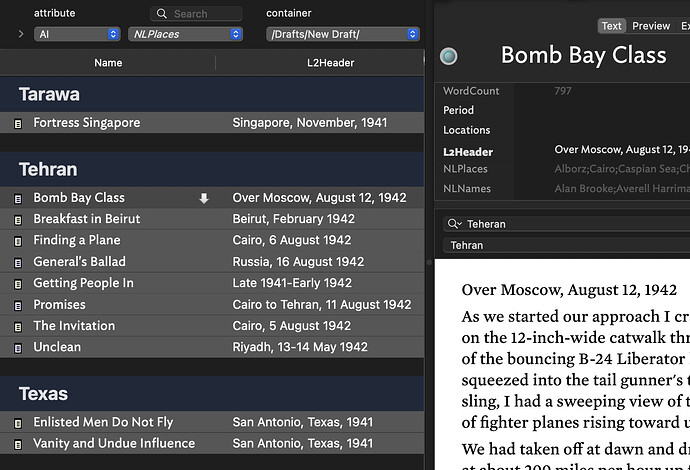
Task: Click the Tehran replace field
Action: click(x=566, y=245)
